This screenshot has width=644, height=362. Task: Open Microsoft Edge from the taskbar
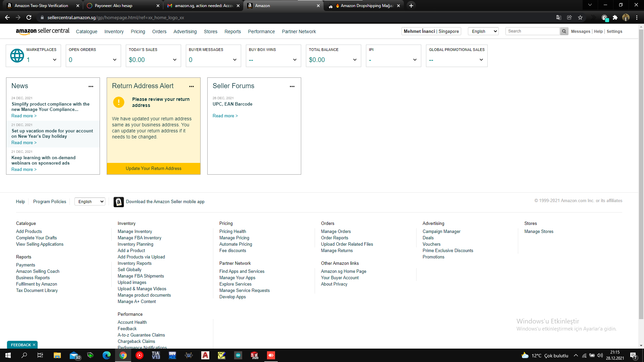point(107,355)
